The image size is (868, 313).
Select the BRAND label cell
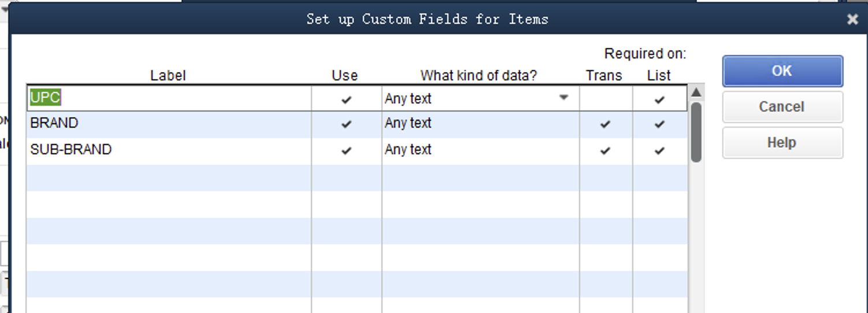pyautogui.click(x=169, y=124)
